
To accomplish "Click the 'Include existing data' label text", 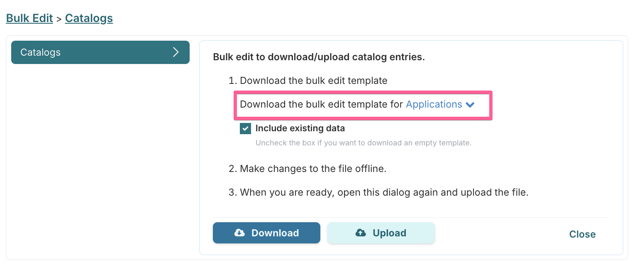I will pyautogui.click(x=300, y=128).
